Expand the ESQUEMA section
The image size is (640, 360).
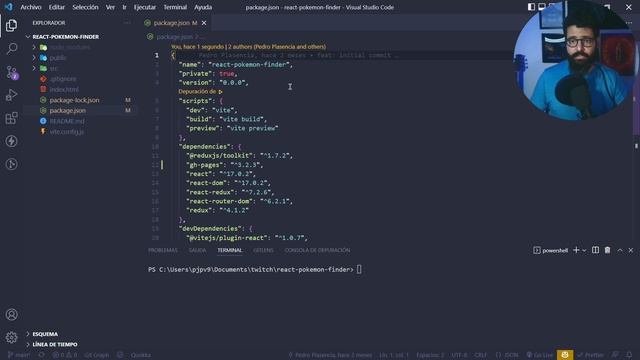point(42,334)
